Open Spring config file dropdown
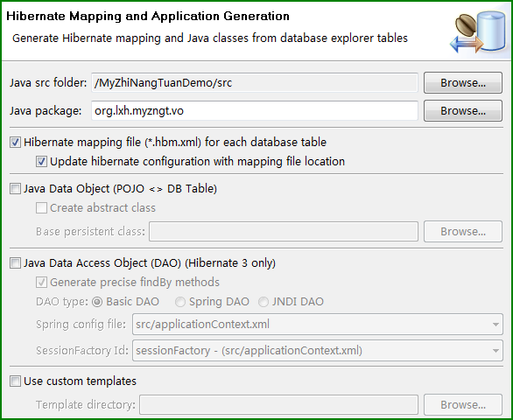513x420 pixels. click(x=318, y=324)
